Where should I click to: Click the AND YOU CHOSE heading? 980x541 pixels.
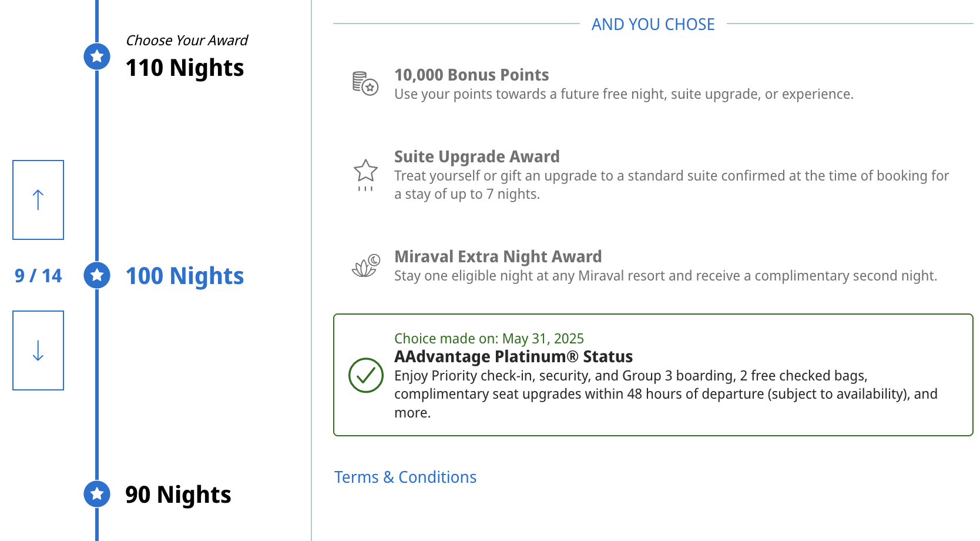653,24
